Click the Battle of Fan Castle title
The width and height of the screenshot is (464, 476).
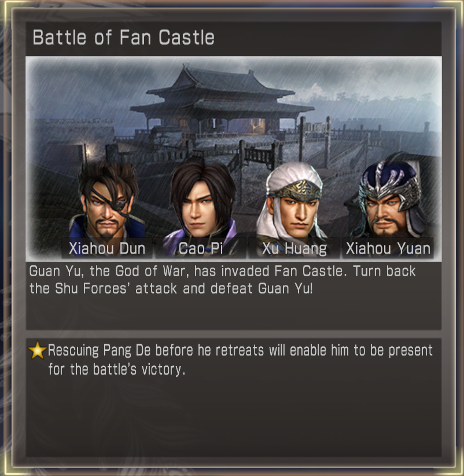pos(123,38)
